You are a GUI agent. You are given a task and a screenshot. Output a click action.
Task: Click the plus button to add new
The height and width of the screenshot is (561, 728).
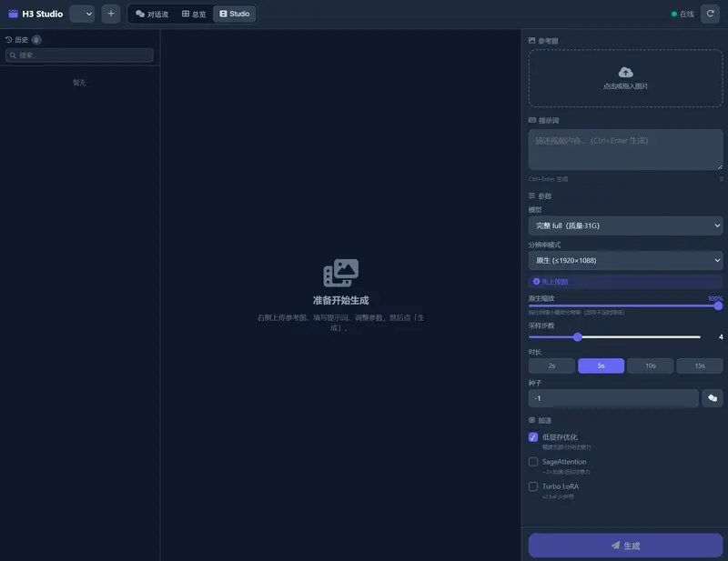[111, 14]
